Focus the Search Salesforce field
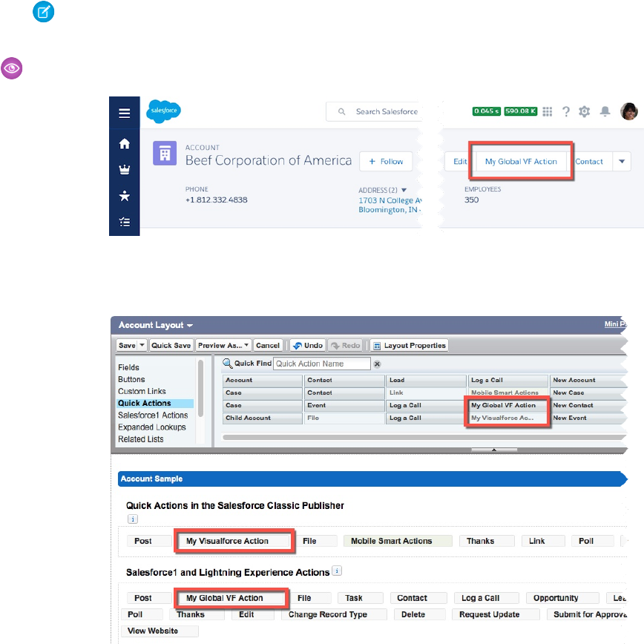Screen dimensions: 644x644 point(374,111)
